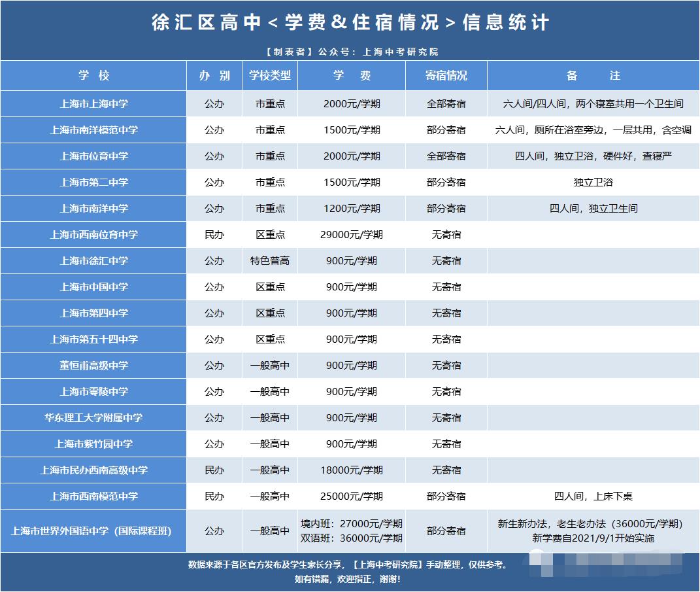Viewport: 700px width, 592px height.
Task: Select the 学校类型 column header
Action: point(270,75)
